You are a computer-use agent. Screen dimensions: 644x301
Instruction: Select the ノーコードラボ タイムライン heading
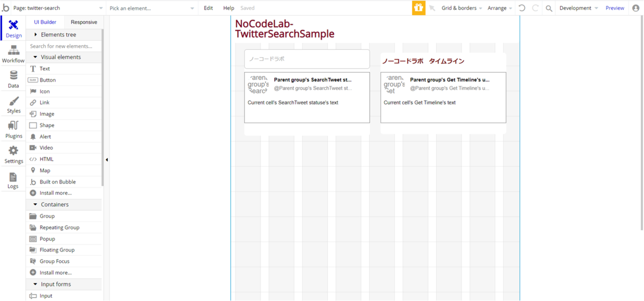[x=423, y=61]
